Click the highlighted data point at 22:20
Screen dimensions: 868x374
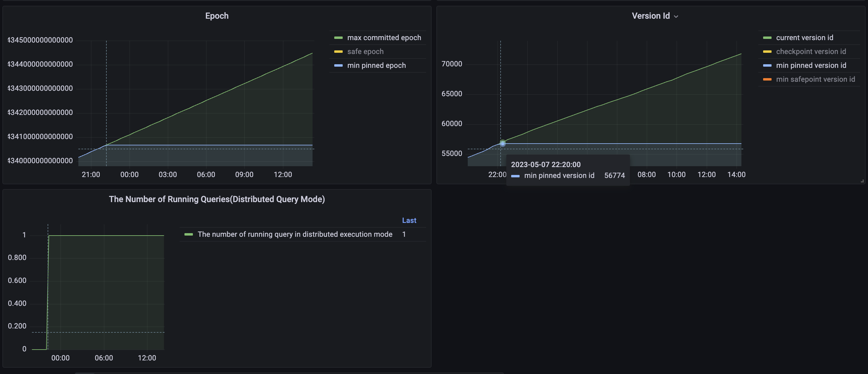pyautogui.click(x=502, y=143)
